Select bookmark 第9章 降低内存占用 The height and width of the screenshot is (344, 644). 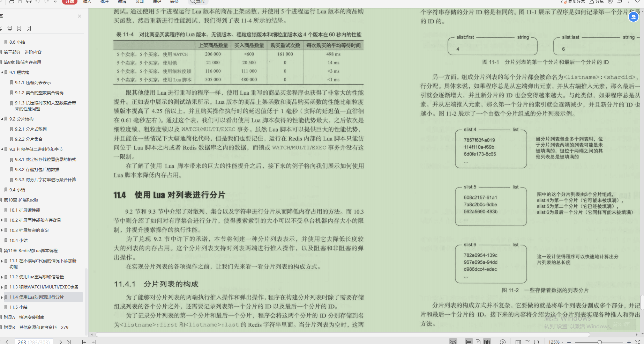(22, 63)
